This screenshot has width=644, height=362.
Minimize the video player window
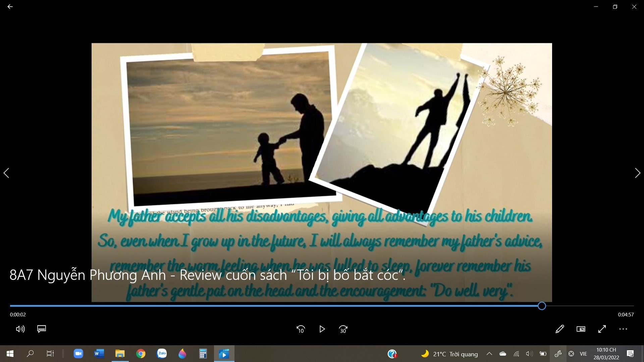tap(596, 7)
